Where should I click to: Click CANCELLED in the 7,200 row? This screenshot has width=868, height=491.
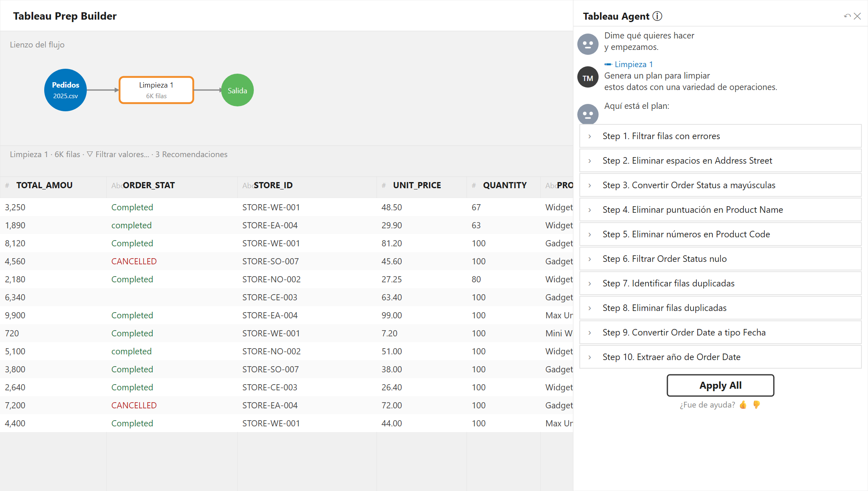coord(134,405)
